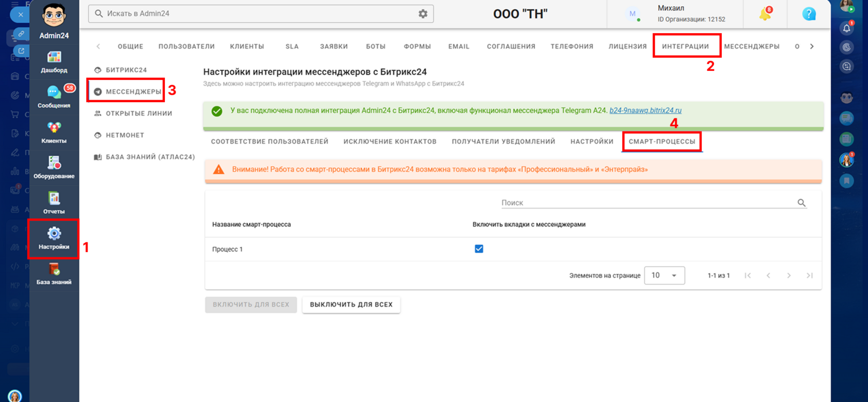Click the Выключить для всех button
This screenshot has height=402, width=868.
351,305
